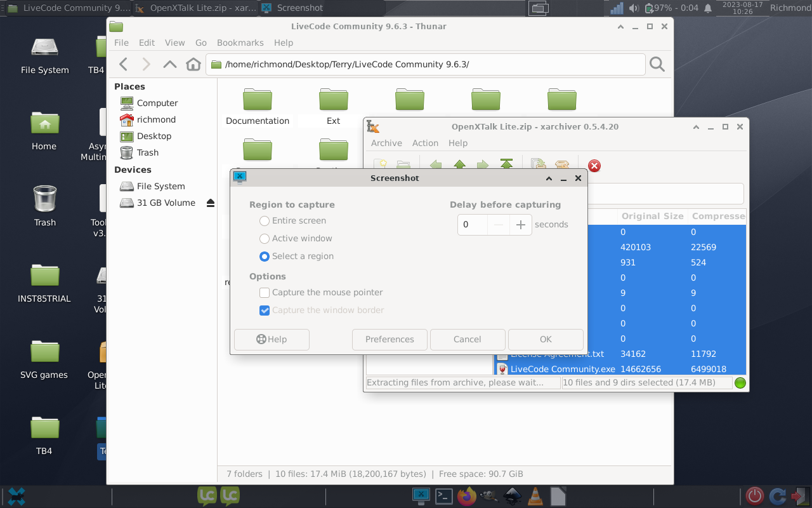Enable Capture the mouse pointer
The image size is (812, 508).
pyautogui.click(x=321, y=293)
